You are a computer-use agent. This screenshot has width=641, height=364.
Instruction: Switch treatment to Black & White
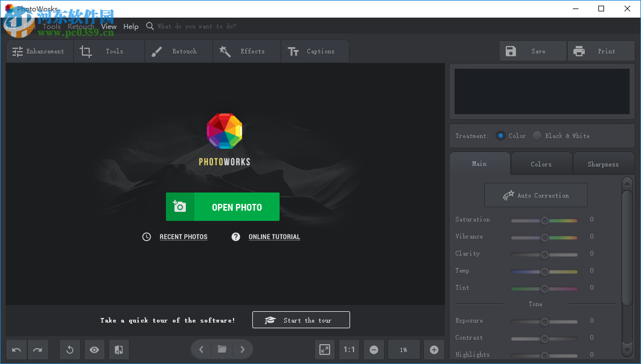pyautogui.click(x=537, y=136)
